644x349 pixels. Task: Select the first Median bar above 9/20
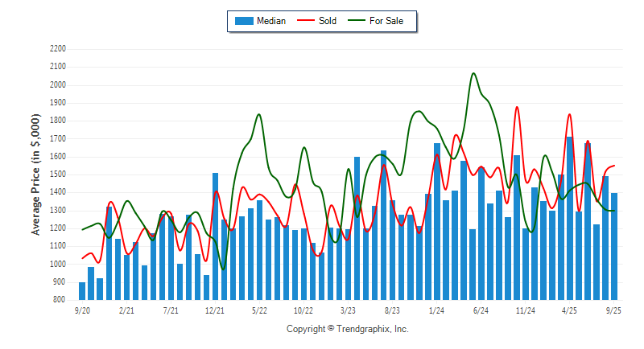(x=82, y=291)
